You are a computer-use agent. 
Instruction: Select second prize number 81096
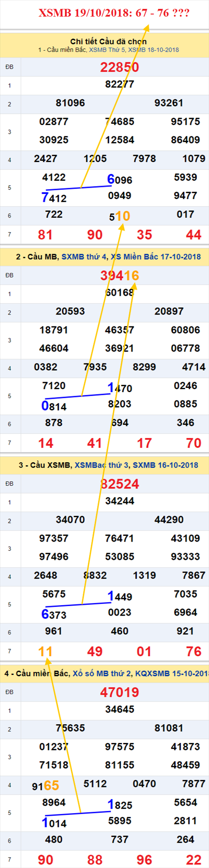point(71,103)
